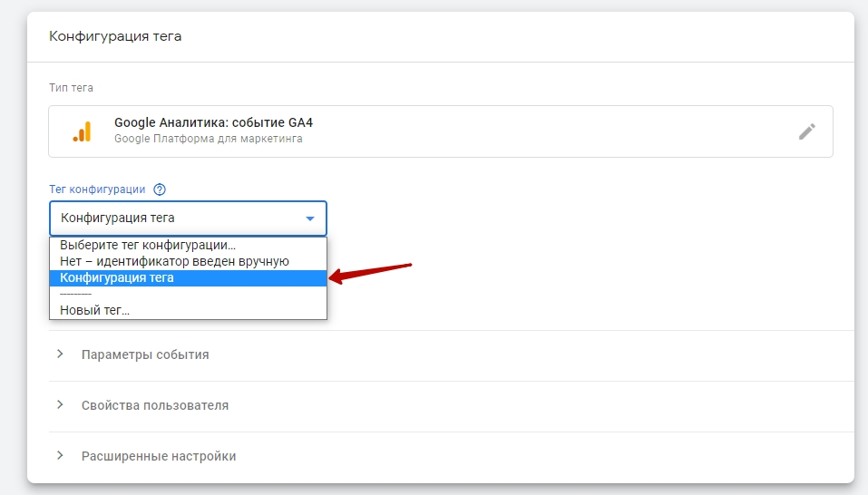Open the 'Расширенные настройки' section label

point(159,456)
